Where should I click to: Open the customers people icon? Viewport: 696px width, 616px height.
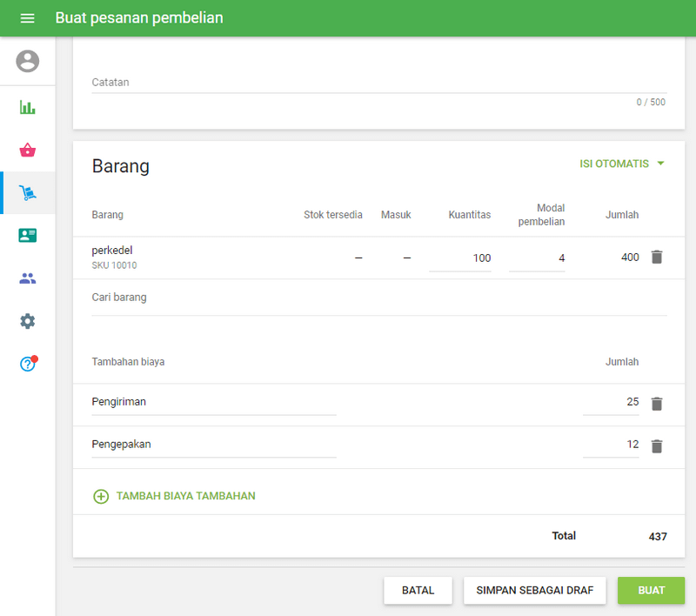[28, 278]
